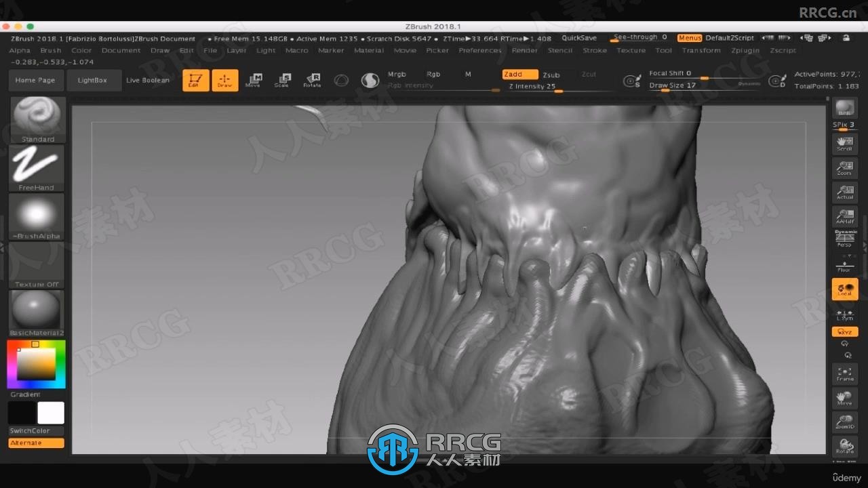The image size is (868, 488).
Task: Toggle the Alternate button
Action: pyautogui.click(x=36, y=443)
